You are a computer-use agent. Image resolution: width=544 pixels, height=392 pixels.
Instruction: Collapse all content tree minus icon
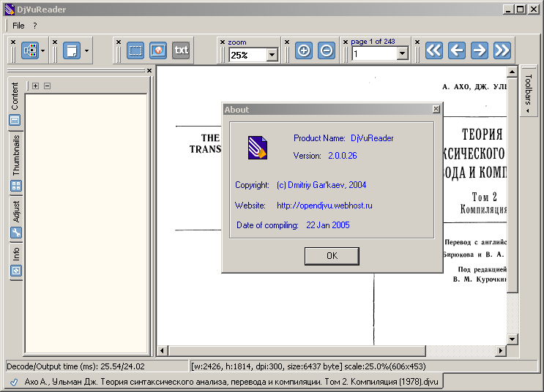[47, 86]
